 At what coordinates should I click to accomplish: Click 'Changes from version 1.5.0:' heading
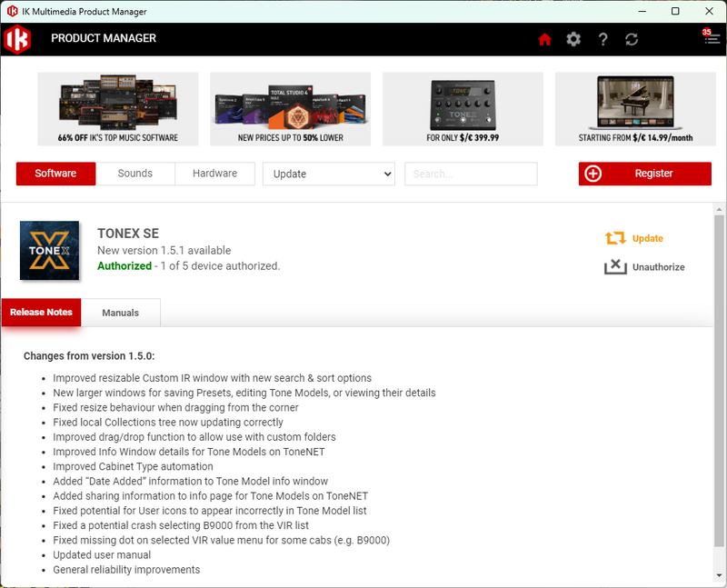pos(89,356)
